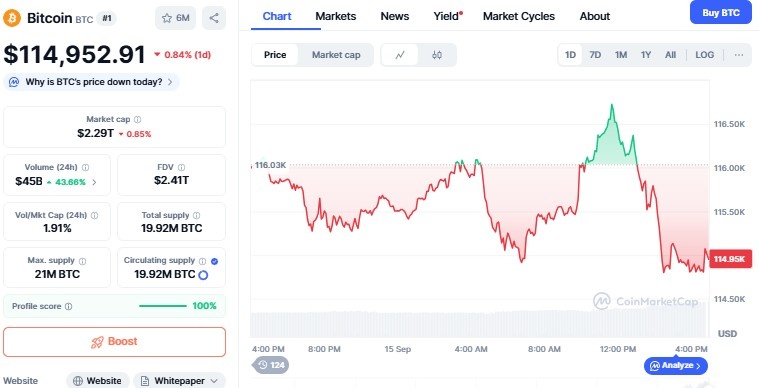Click the star watchlist icon showing 6M
759x388 pixels.
point(175,18)
